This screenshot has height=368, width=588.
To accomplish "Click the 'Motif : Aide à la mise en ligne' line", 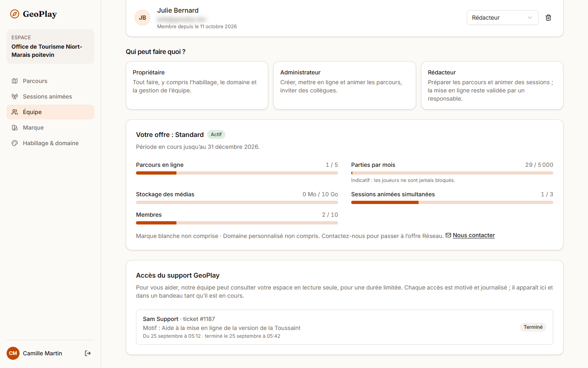I will [222, 328].
